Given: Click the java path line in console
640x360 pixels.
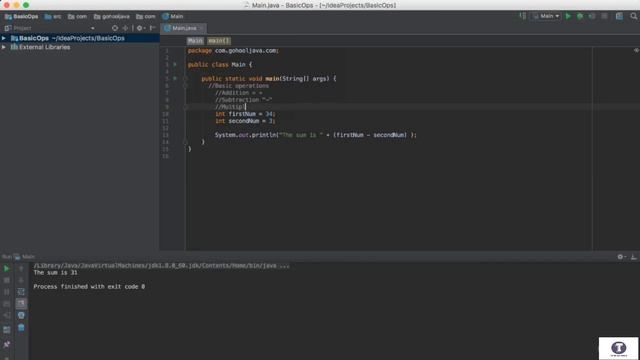Looking at the screenshot, I should [x=162, y=266].
